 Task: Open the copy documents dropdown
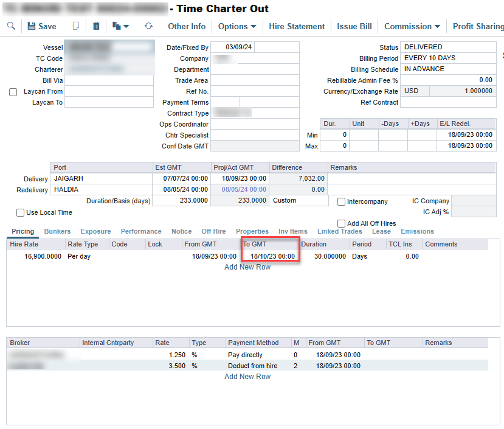[x=120, y=26]
